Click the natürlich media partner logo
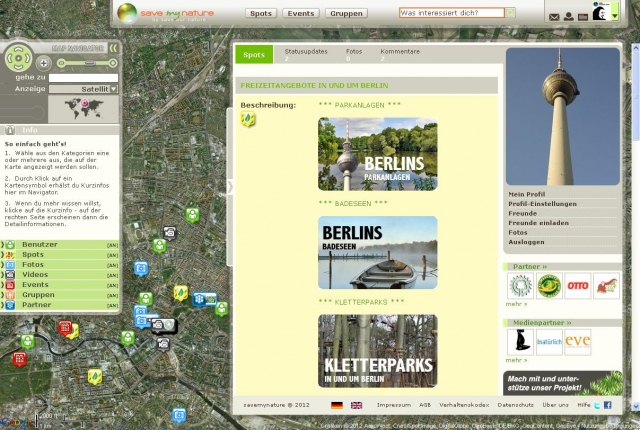 (x=549, y=342)
